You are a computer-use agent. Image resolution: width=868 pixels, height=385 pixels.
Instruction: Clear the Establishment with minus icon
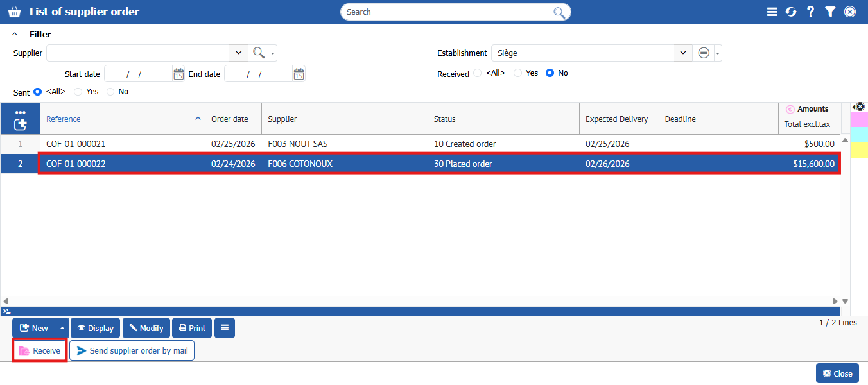[x=704, y=53]
